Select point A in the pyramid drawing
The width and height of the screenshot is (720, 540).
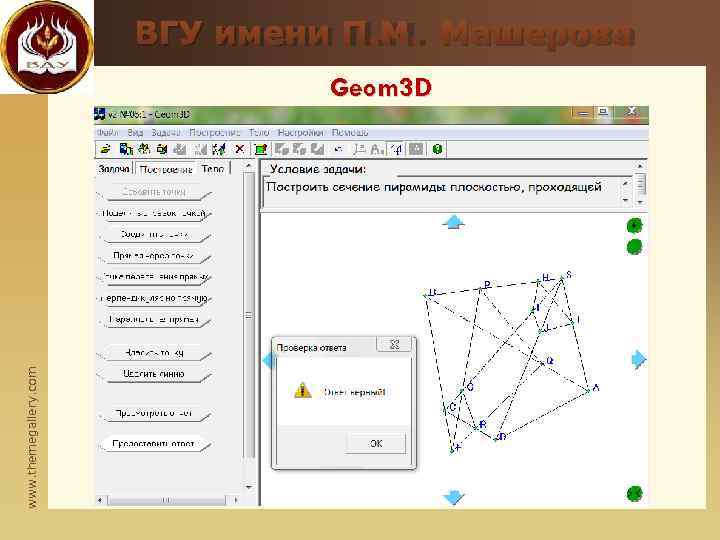tap(588, 391)
